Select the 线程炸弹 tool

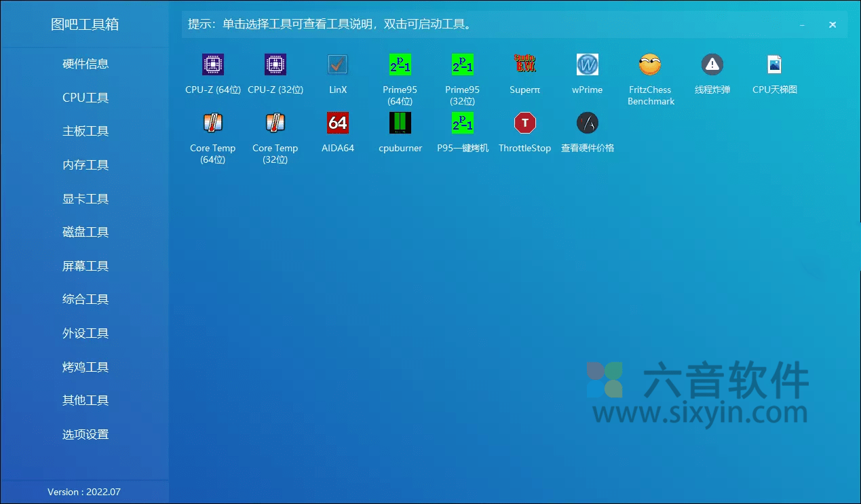712,64
